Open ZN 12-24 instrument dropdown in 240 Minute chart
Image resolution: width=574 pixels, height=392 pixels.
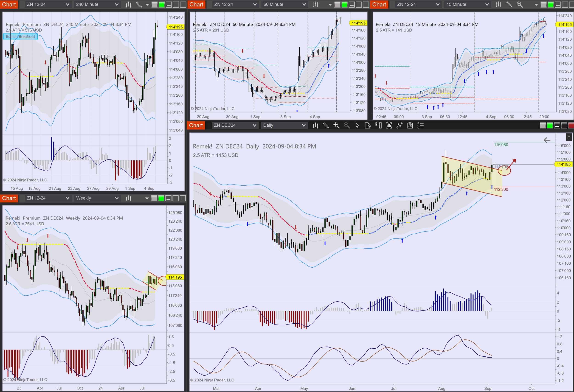[48, 4]
